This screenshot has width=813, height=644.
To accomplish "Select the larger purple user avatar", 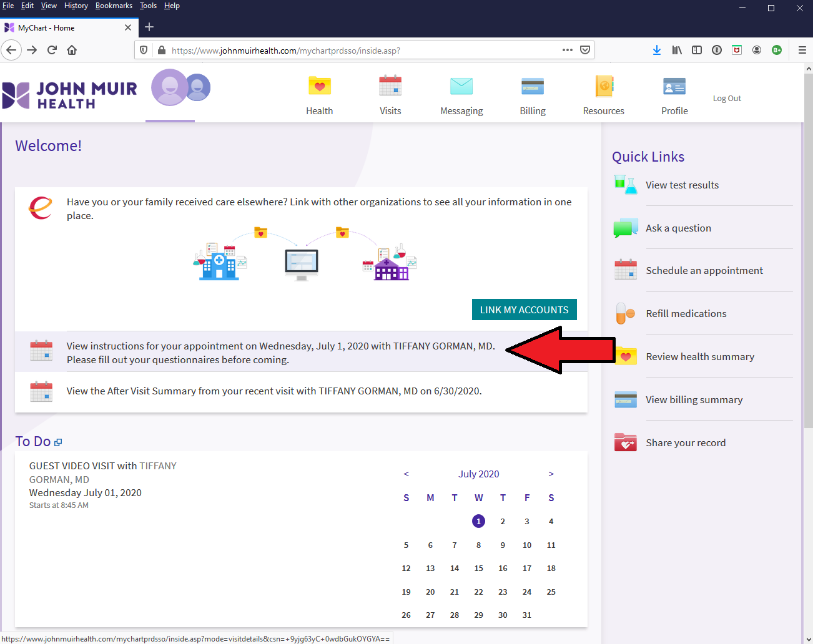I will (169, 87).
